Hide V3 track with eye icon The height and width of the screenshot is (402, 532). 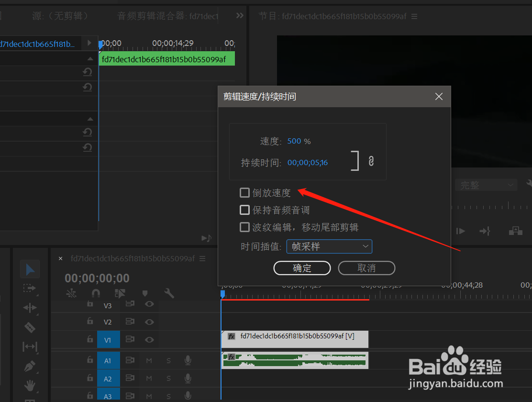point(149,304)
